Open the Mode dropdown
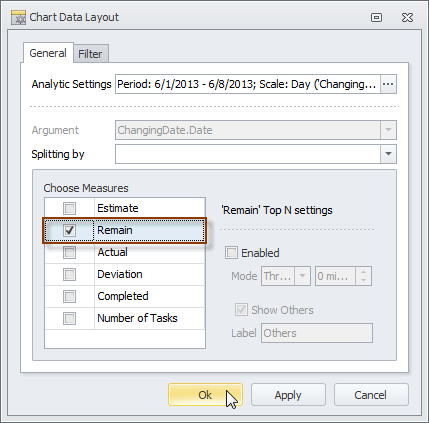 point(302,276)
